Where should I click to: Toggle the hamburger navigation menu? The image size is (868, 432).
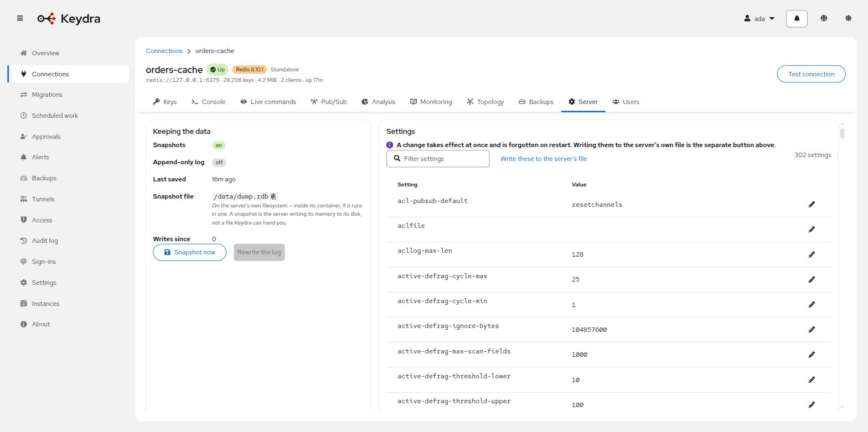pos(20,18)
